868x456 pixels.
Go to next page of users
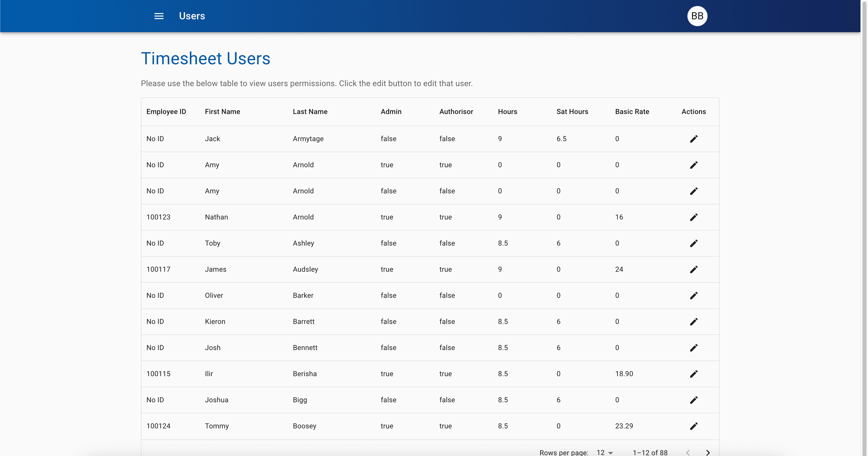[x=708, y=452]
